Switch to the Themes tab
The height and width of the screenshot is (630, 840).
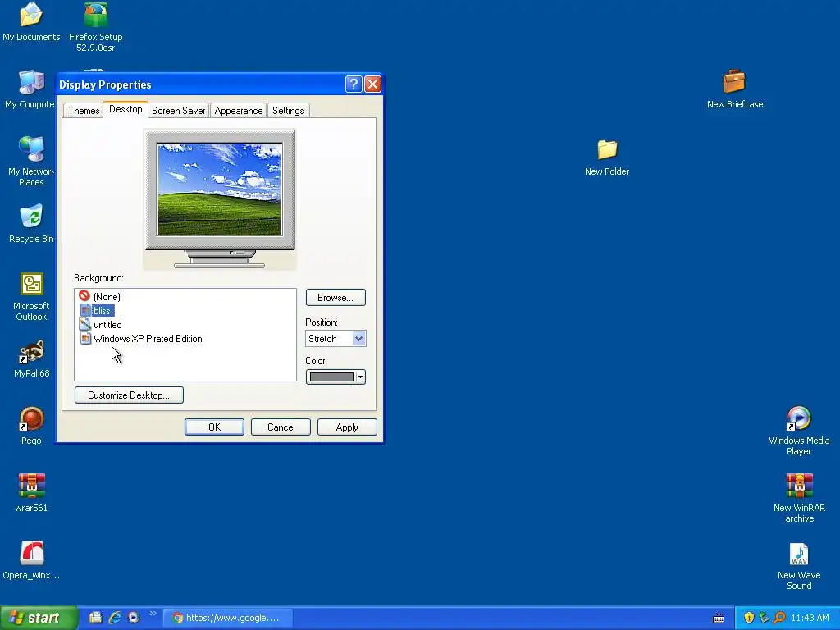pyautogui.click(x=84, y=111)
